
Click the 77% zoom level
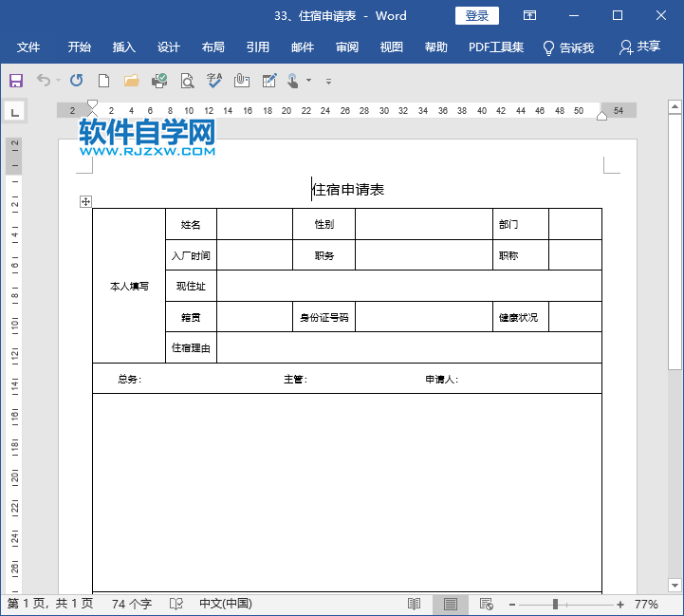(646, 604)
